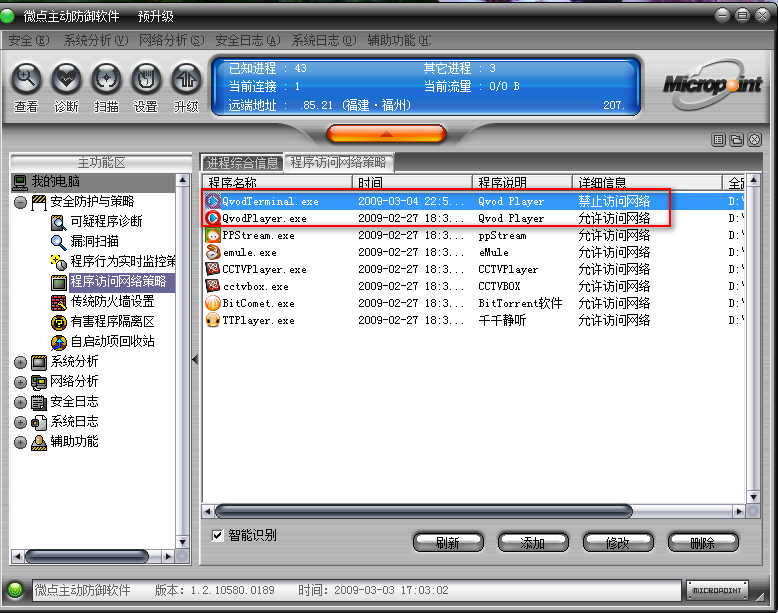Click the sidebar horizontal scrollbar thumb
Image resolution: width=778 pixels, height=613 pixels.
(86, 556)
